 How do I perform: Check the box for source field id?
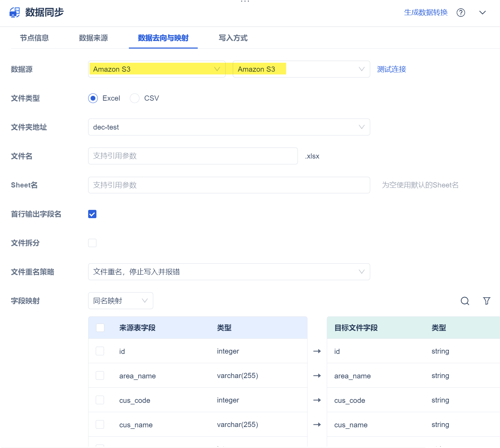(x=100, y=351)
